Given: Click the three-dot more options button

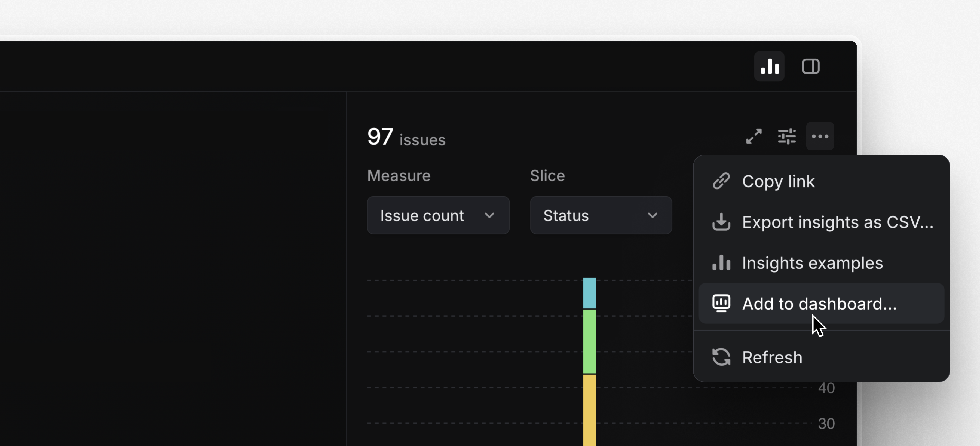Looking at the screenshot, I should coord(820,136).
